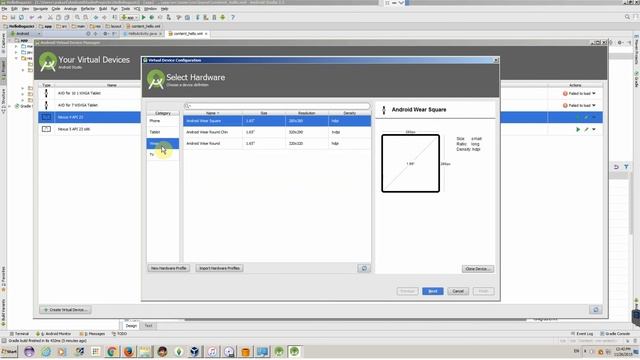Click the Android Wear Square preview thumbnail
This screenshot has width=640, height=360.
pyautogui.click(x=411, y=163)
